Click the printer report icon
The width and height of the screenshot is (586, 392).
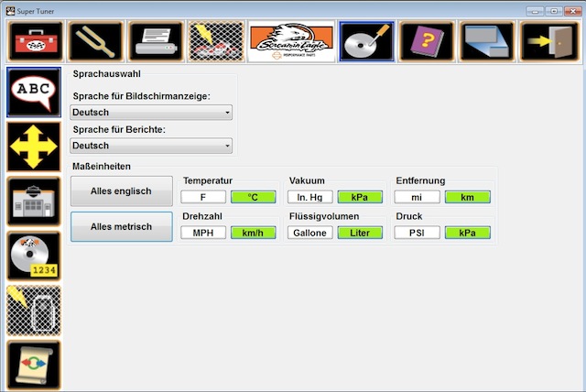154,41
